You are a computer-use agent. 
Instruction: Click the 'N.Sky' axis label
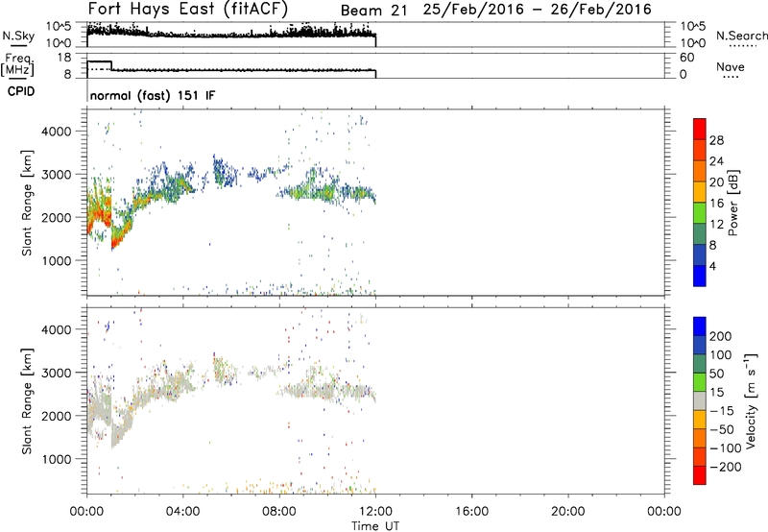click(18, 36)
